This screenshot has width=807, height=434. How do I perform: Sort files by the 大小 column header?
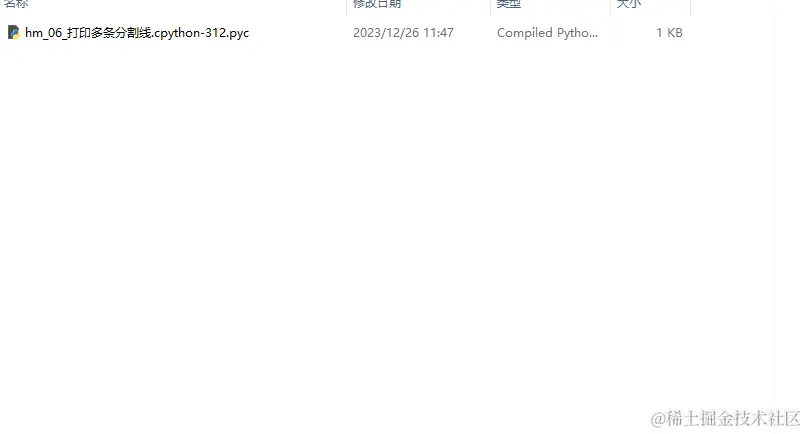click(629, 4)
